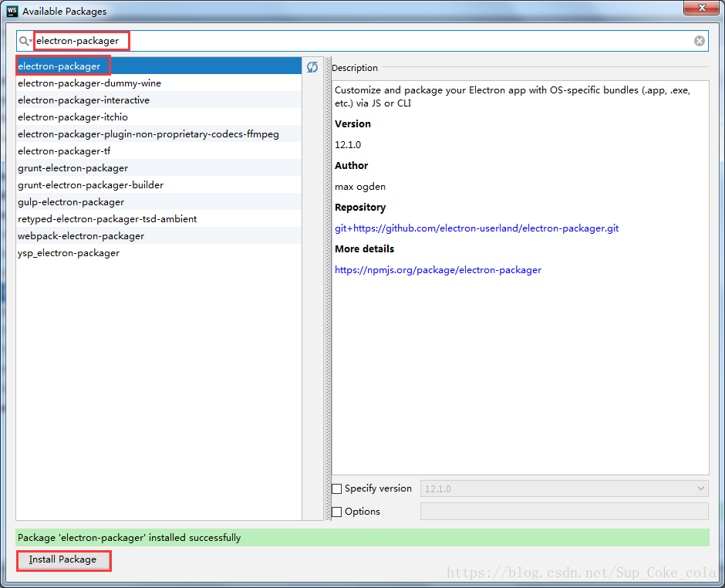The image size is (725, 588).
Task: Select electron-packager-interactive package
Action: [x=159, y=100]
